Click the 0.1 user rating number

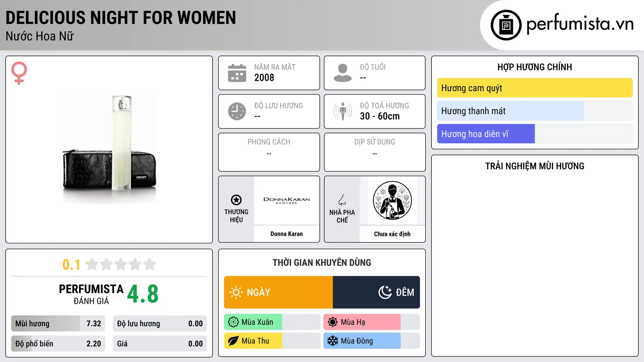coord(71,265)
